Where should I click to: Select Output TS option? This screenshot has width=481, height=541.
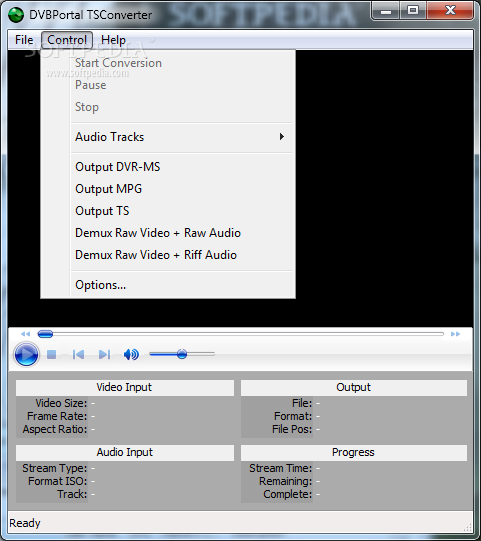point(182,211)
